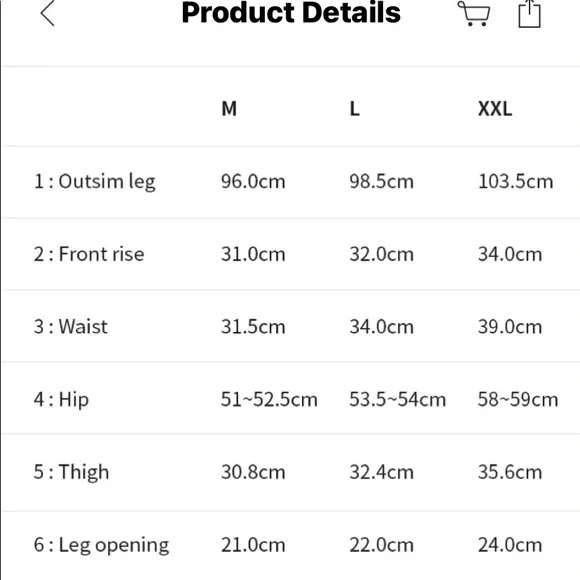
Task: Tap the Front rise row label
Action: [89, 254]
